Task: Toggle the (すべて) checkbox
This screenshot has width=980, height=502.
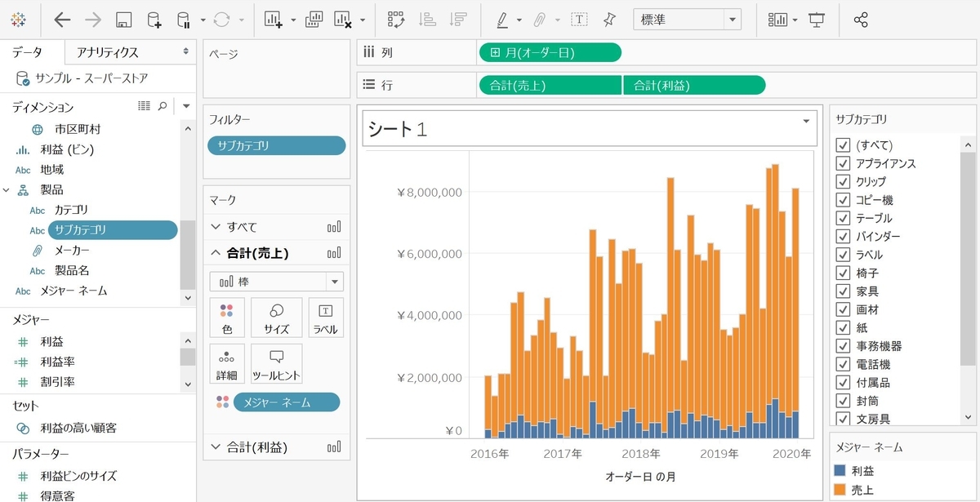Action: coord(843,144)
